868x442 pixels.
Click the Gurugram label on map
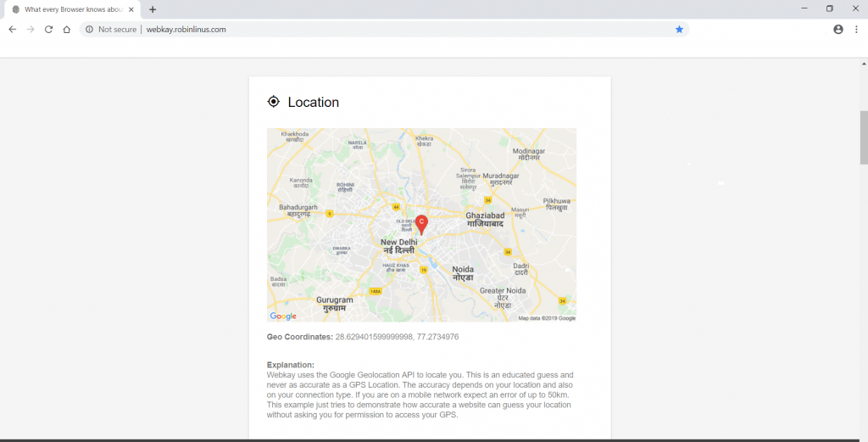(x=334, y=304)
